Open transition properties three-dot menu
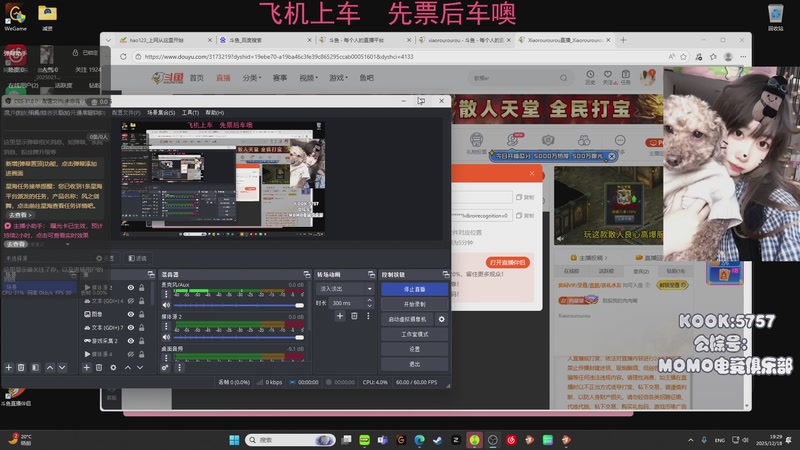Screen dimensions: 800x450 click(368, 316)
